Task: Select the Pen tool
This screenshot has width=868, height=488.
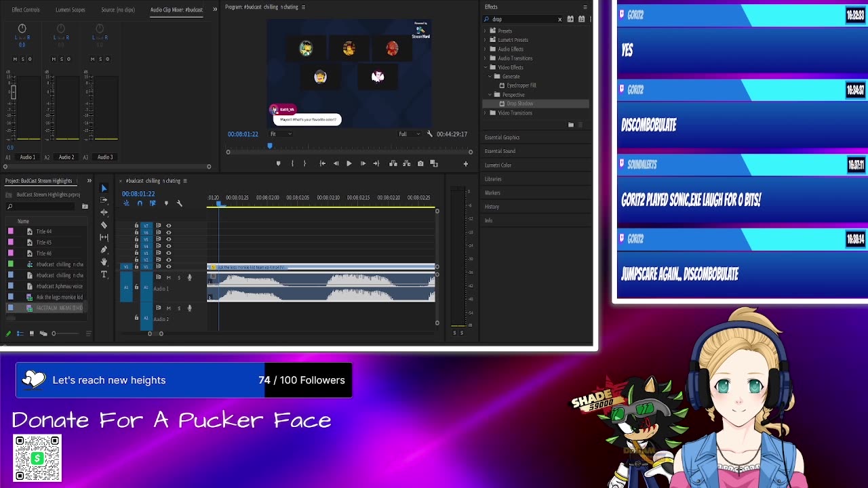Action: coord(104,249)
